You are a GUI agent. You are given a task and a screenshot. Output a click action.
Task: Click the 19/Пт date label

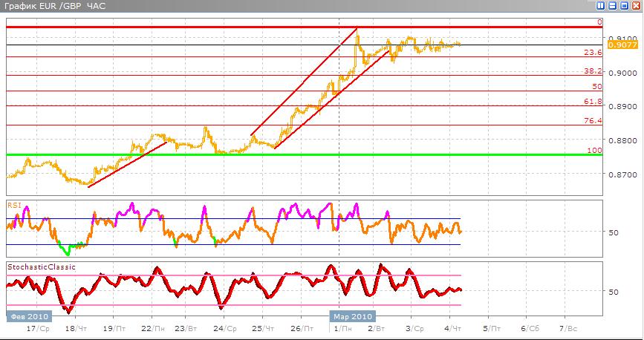[x=114, y=329]
